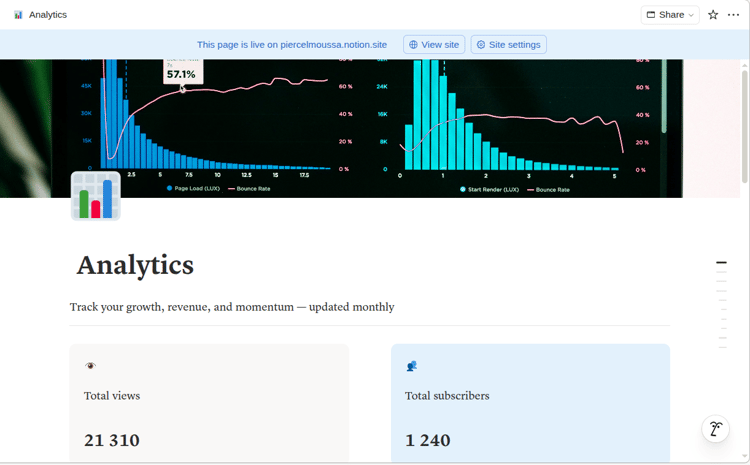Click the globe icon on View site
This screenshot has height=465, width=750.
(413, 45)
